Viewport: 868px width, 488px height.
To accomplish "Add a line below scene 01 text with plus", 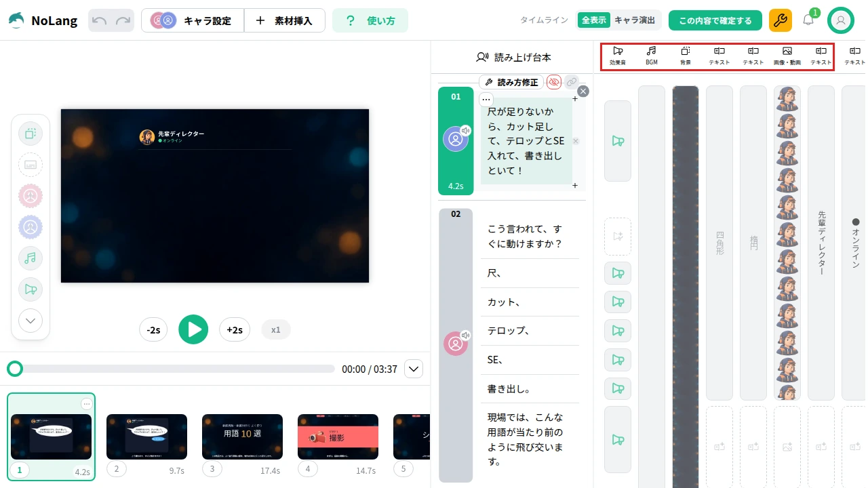I will [575, 185].
